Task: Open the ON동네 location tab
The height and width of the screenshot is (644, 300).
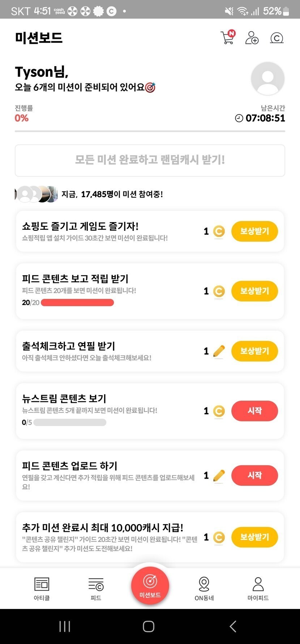Action: pyautogui.click(x=204, y=589)
